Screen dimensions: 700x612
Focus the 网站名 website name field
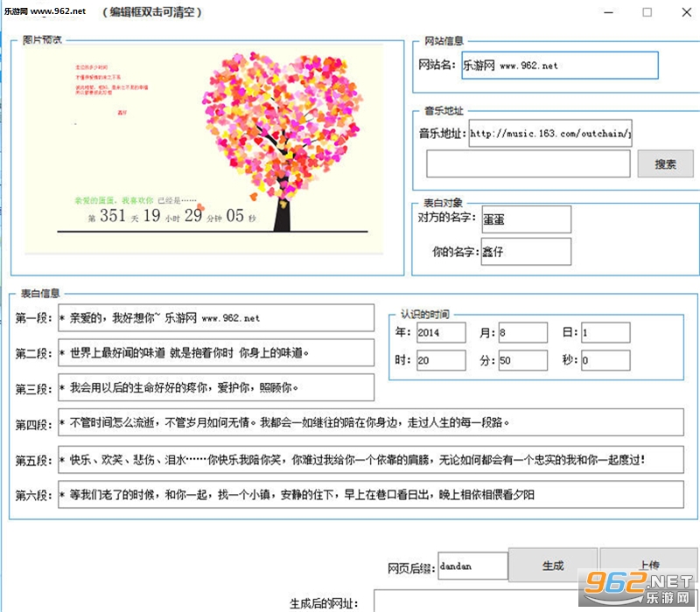pyautogui.click(x=560, y=66)
